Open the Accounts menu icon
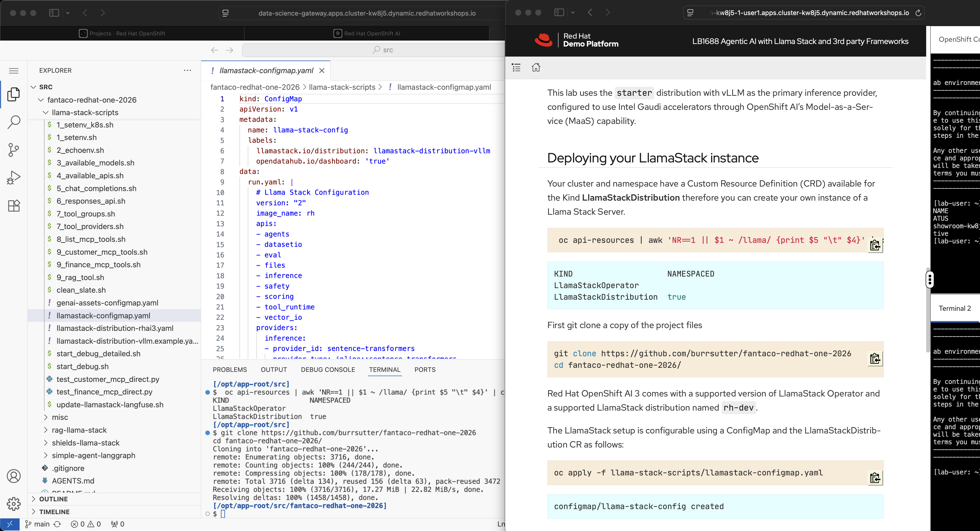Image resolution: width=980 pixels, height=531 pixels. pos(14,476)
